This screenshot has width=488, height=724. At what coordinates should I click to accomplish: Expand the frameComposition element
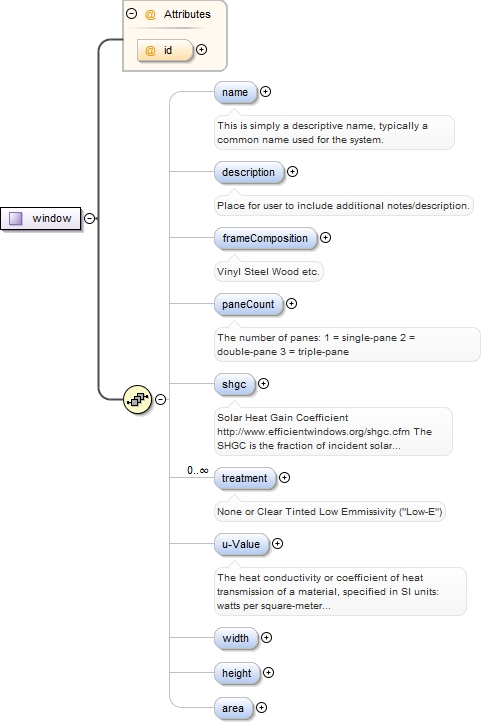(325, 238)
